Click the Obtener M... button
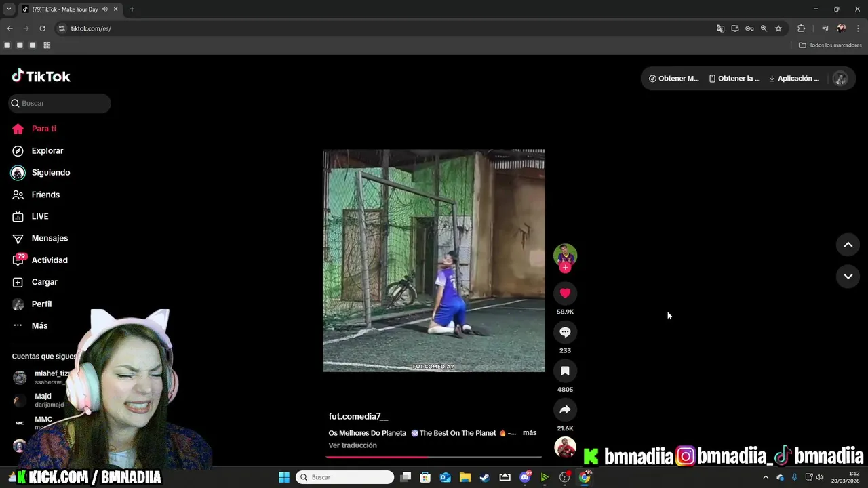 point(673,79)
